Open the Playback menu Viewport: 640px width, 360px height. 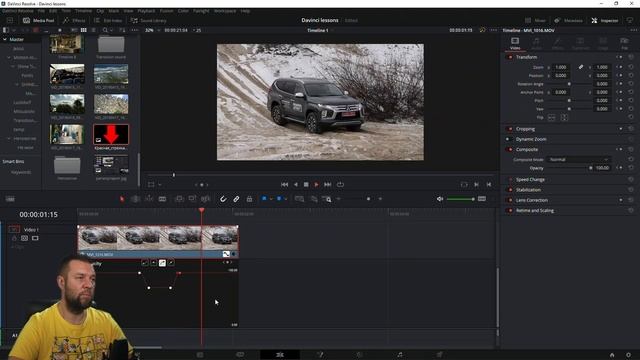146,11
